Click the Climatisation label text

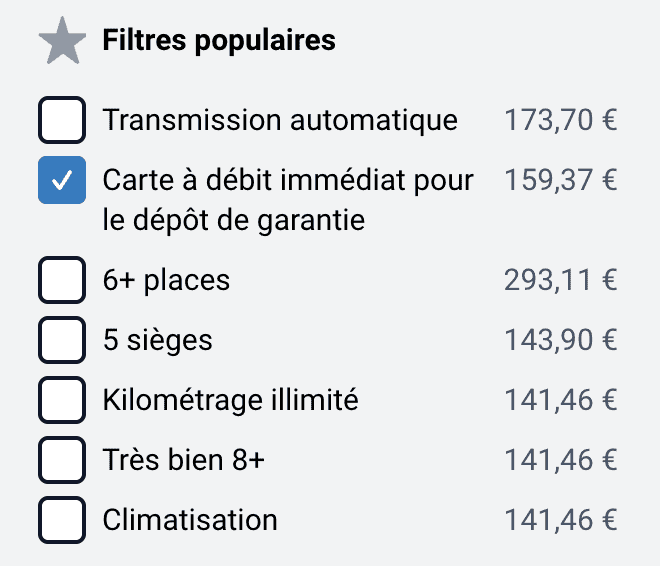tap(190, 520)
